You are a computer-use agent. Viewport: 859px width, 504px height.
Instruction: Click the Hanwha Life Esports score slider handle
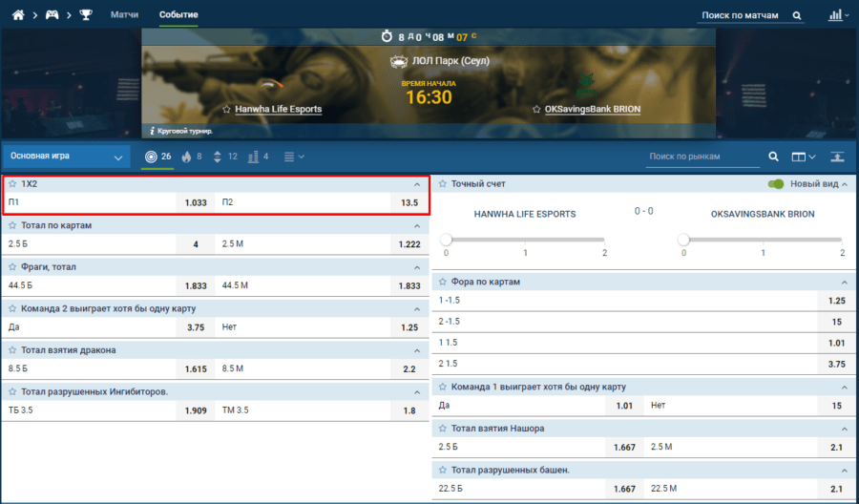pos(446,239)
